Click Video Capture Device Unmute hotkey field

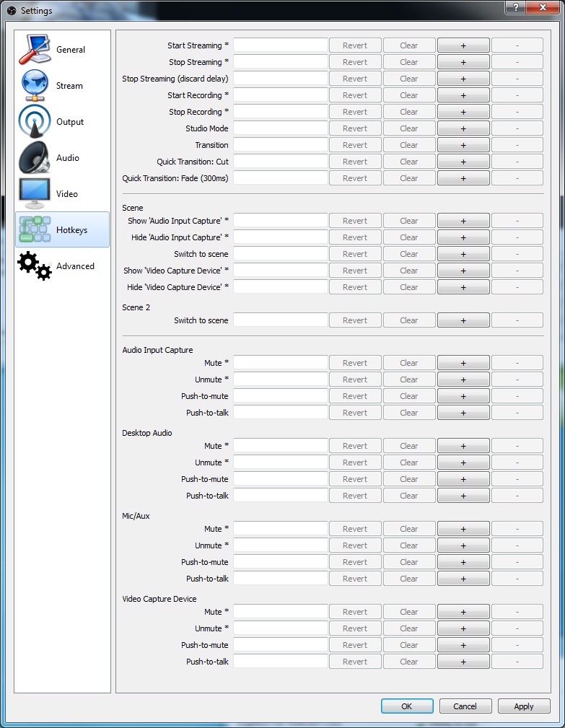[281, 628]
